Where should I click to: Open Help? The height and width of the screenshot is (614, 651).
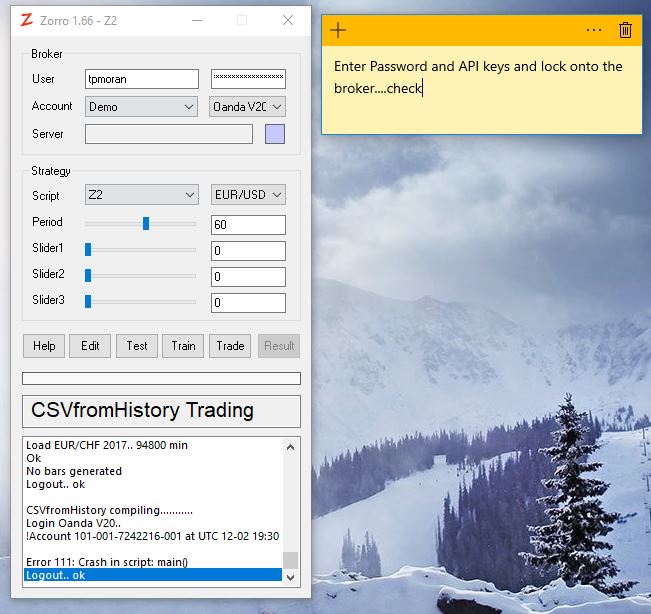[44, 346]
